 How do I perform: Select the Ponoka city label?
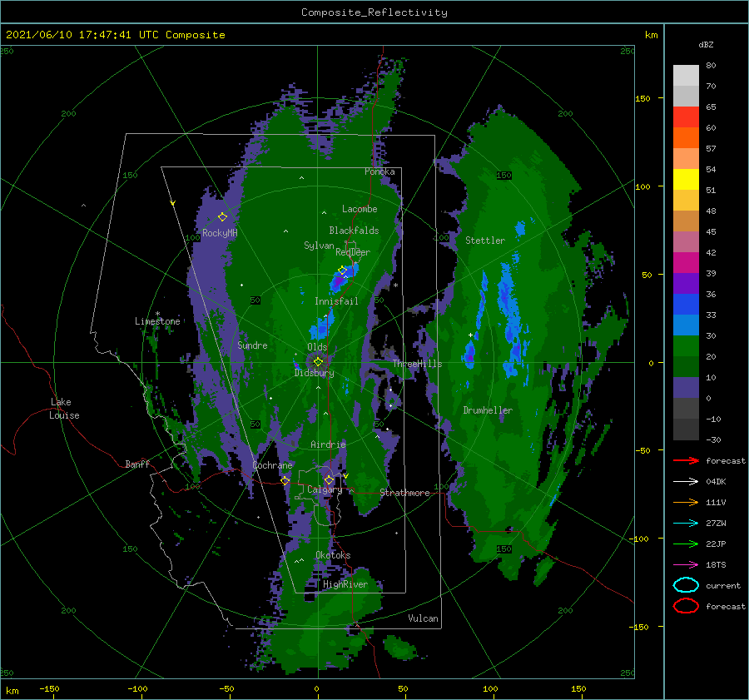[379, 171]
